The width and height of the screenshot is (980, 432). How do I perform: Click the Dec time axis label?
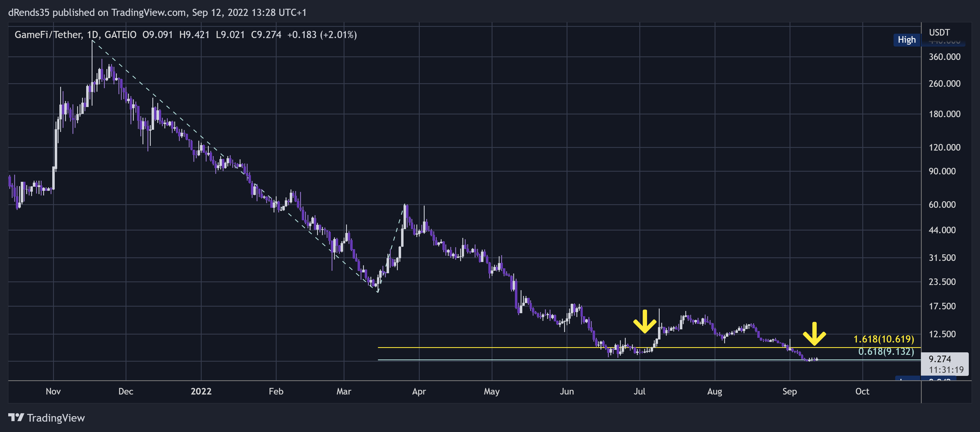[x=126, y=391]
